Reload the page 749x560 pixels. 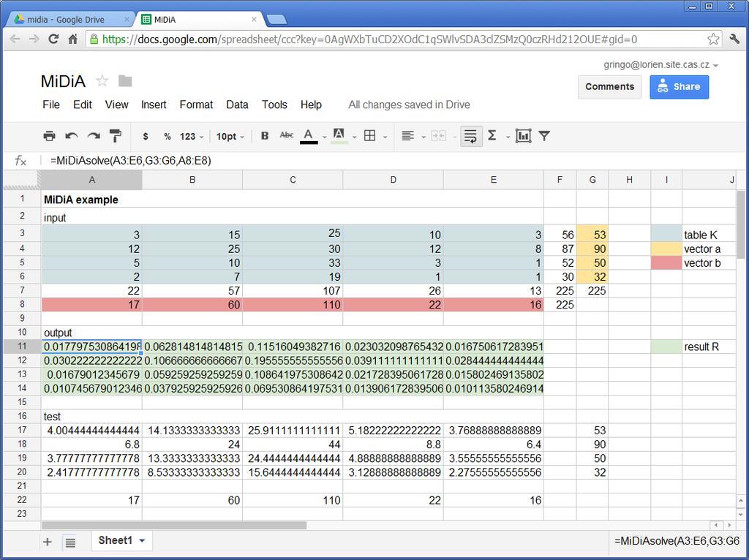click(x=53, y=39)
